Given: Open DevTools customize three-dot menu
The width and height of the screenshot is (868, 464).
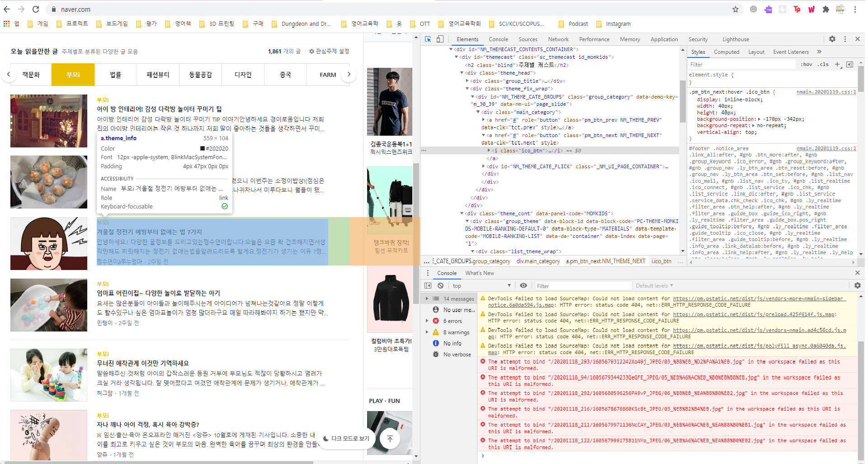Looking at the screenshot, I should point(845,39).
